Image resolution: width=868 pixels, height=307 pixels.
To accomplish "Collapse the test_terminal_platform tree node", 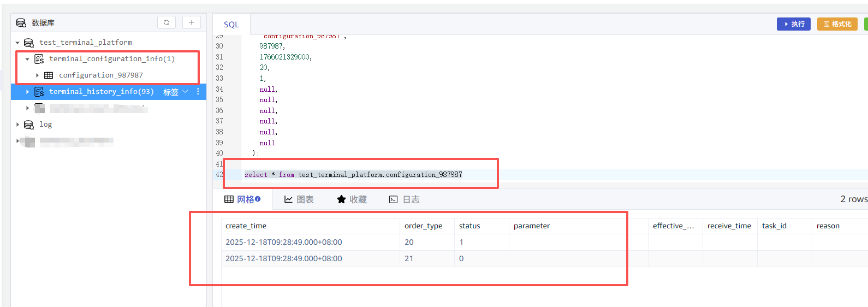I will [x=17, y=43].
